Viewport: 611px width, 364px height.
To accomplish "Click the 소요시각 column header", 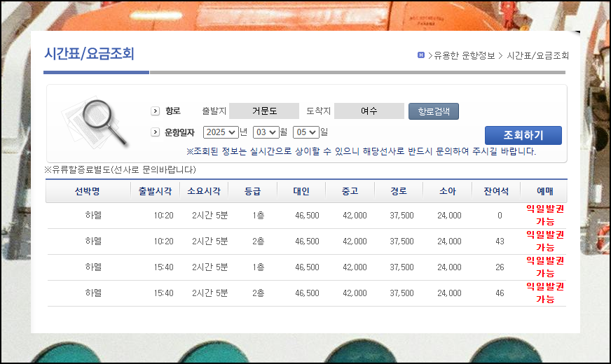I will tap(204, 191).
